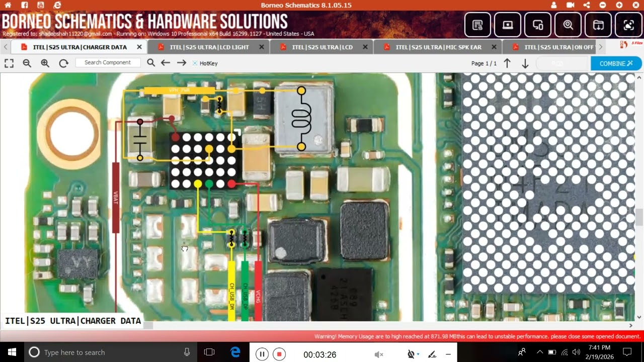Go to previous search result arrow
This screenshot has height=362, width=644.
pyautogui.click(x=166, y=63)
